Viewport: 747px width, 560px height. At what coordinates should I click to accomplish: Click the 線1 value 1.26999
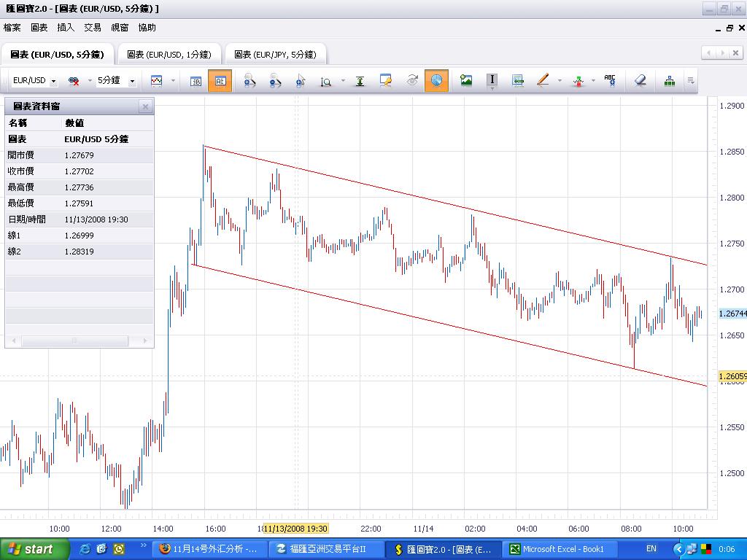point(79,236)
